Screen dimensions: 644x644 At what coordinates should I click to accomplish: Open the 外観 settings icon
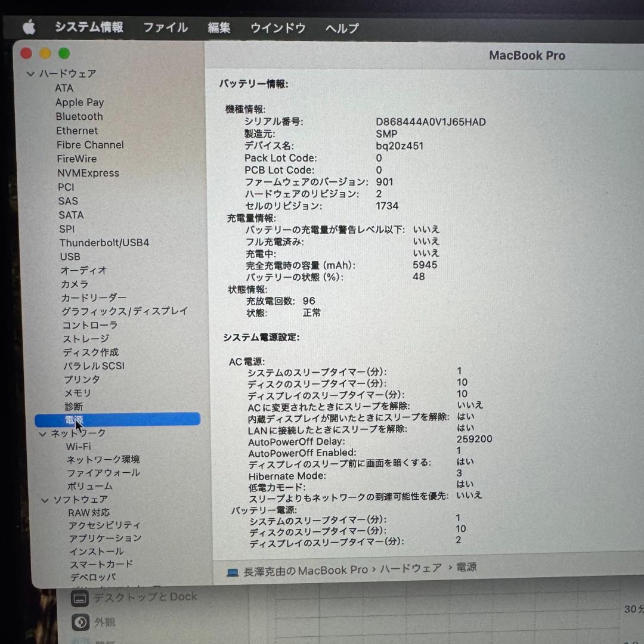[x=80, y=622]
